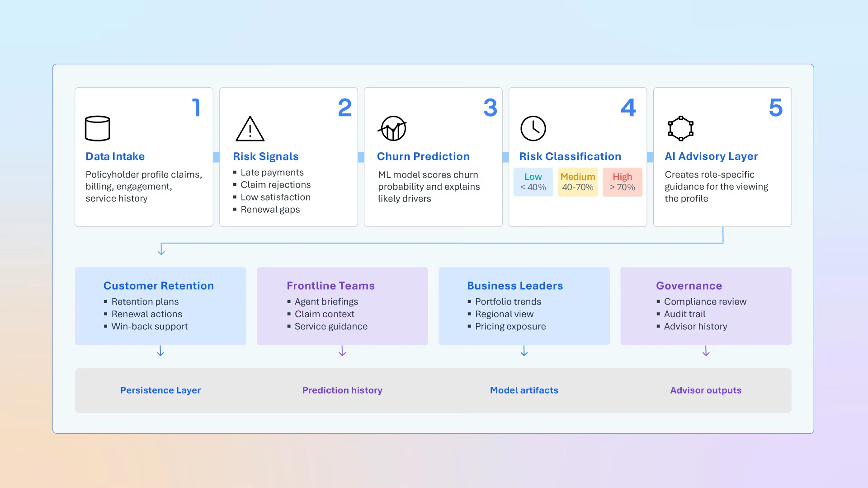Select the High > 70% risk badge
The width and height of the screenshot is (868, 488).
(623, 182)
